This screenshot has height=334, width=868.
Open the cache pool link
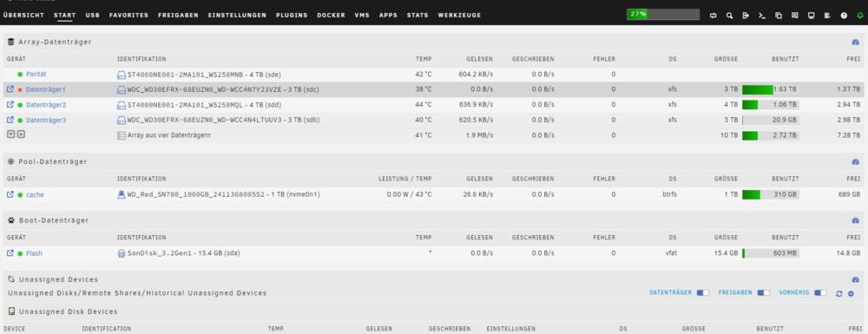click(35, 194)
